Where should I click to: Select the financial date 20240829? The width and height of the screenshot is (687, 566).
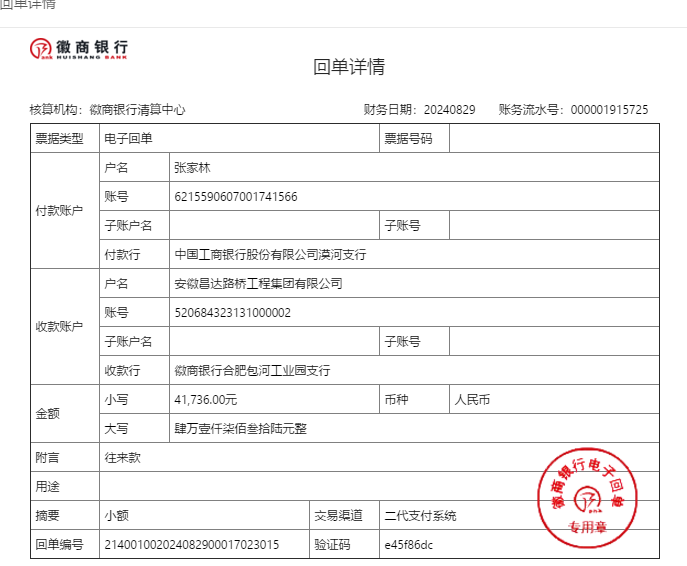pos(449,110)
